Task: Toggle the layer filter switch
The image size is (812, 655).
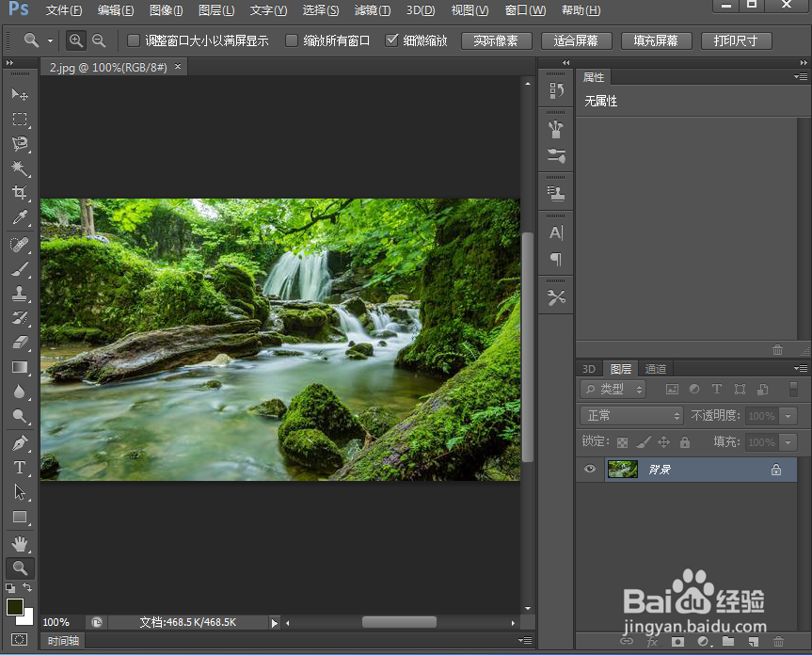Action: coord(793,389)
